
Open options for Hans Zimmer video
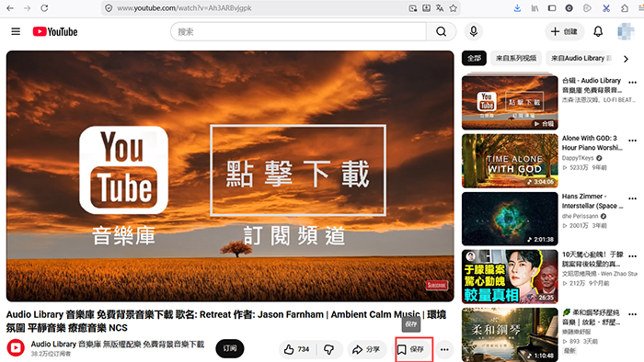coord(633,198)
